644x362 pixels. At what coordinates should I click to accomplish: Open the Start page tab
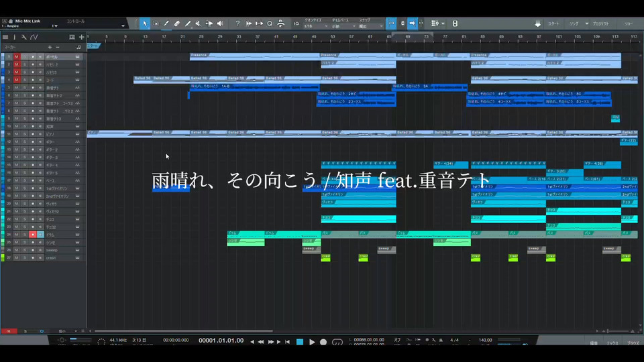click(553, 24)
